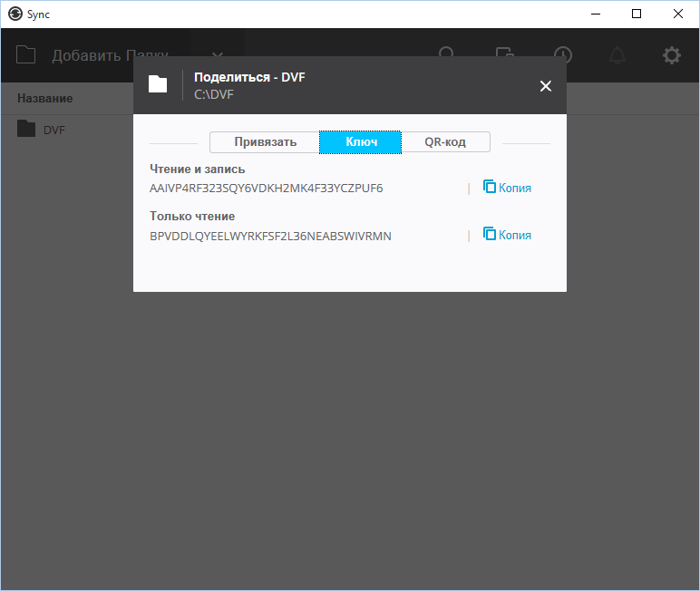Copy the Чтение и запись key
Screen dimensions: 700x591
(x=507, y=188)
